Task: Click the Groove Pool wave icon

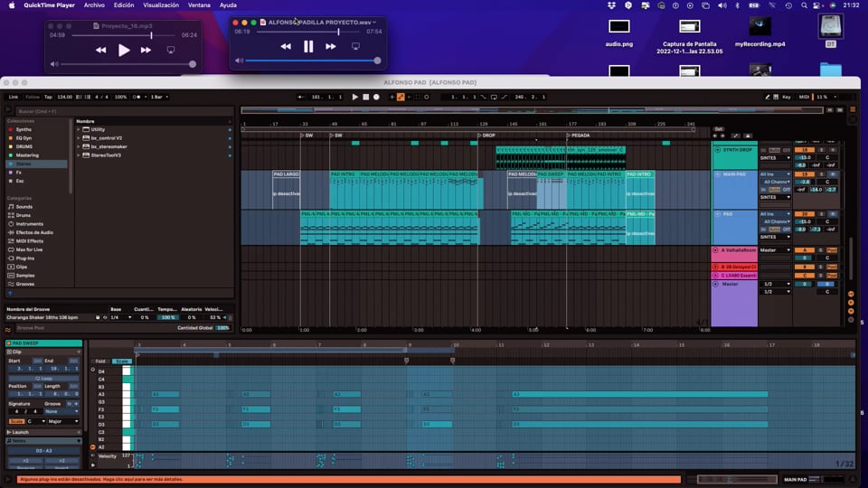Action: click(8, 329)
